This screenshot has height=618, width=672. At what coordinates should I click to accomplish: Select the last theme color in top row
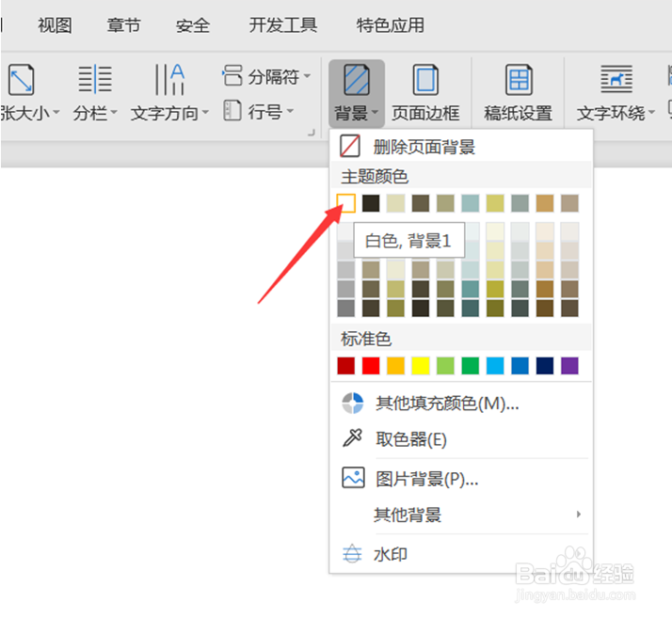(569, 203)
